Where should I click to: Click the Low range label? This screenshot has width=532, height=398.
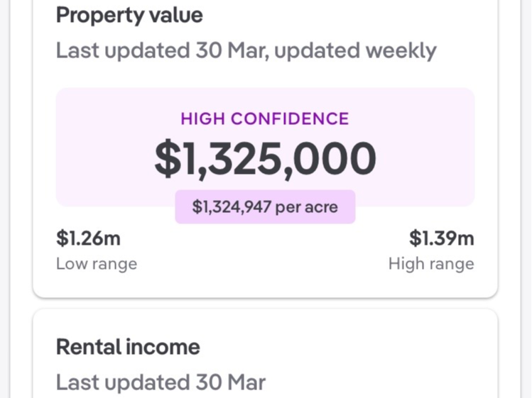point(97,264)
